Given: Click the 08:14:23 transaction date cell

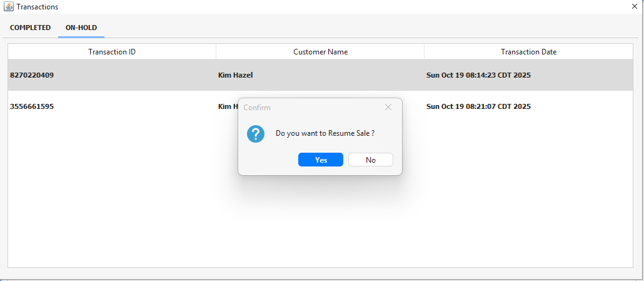Looking at the screenshot, I should pos(478,75).
